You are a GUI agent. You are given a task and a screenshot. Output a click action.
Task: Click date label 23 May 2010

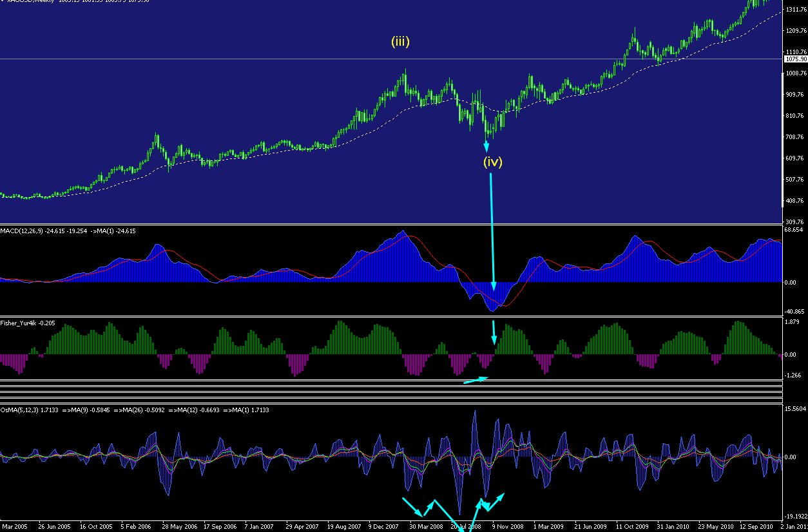tap(715, 527)
